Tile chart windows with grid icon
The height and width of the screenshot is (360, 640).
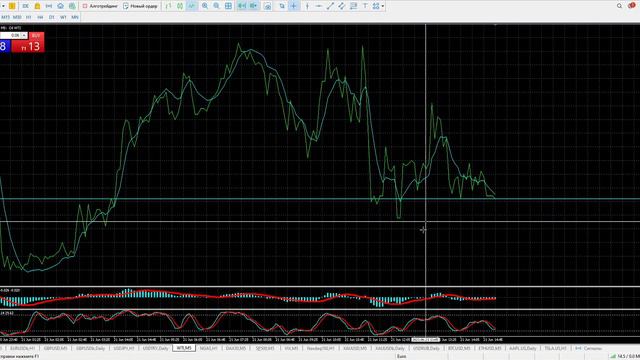pyautogui.click(x=229, y=6)
